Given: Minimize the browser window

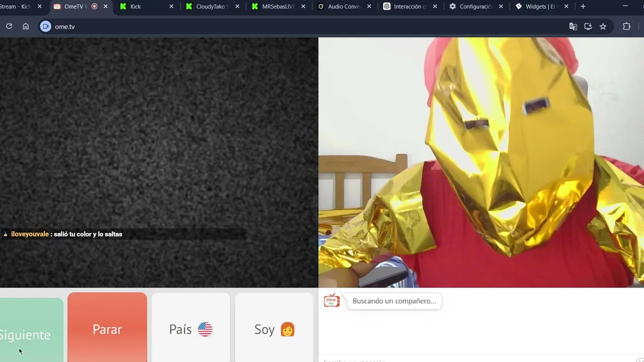Looking at the screenshot, I should tap(625, 7).
